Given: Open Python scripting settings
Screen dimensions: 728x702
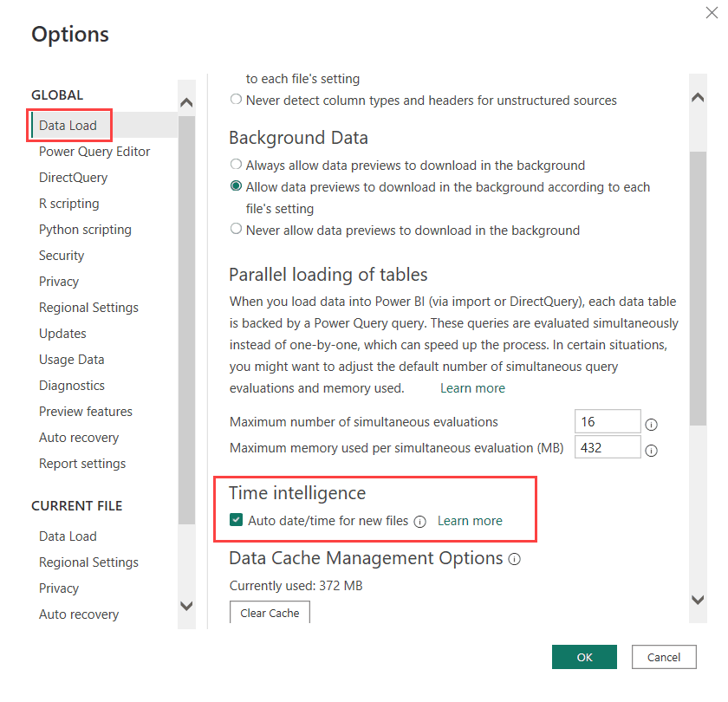Looking at the screenshot, I should [85, 230].
